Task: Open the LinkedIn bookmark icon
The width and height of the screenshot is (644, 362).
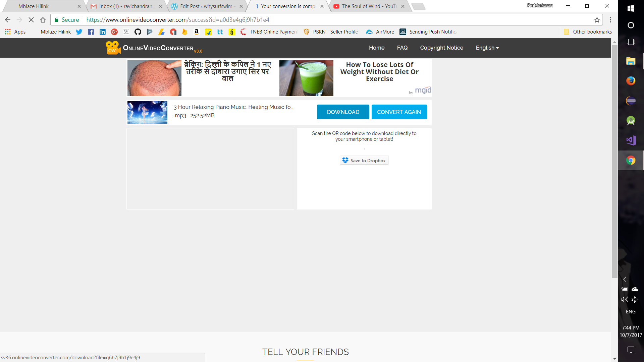Action: point(103,32)
